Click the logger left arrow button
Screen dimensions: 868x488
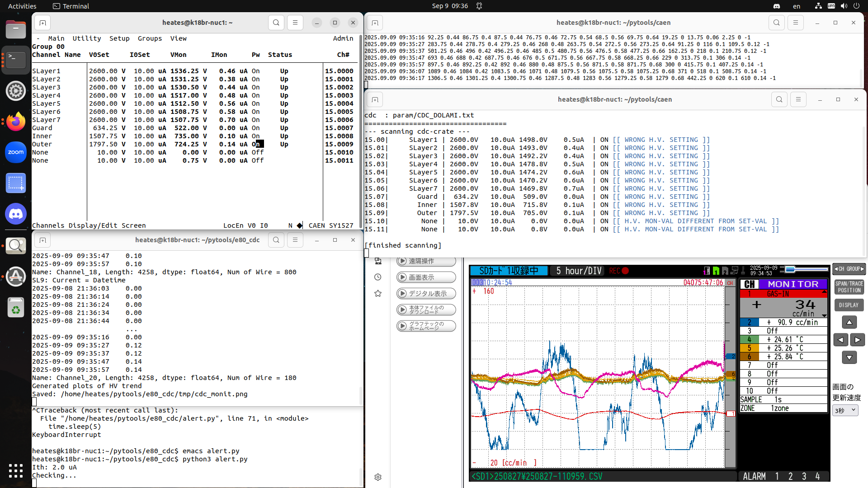(840, 340)
